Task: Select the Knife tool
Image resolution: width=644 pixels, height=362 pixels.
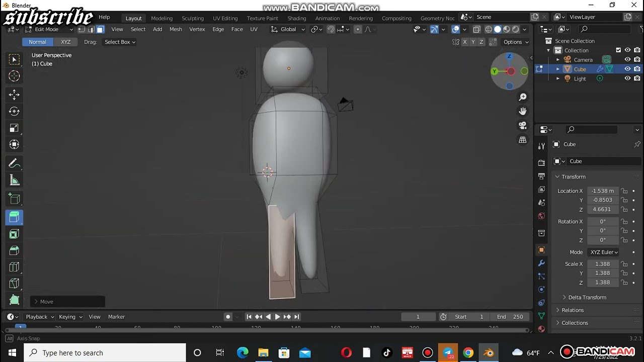Action: click(x=14, y=284)
